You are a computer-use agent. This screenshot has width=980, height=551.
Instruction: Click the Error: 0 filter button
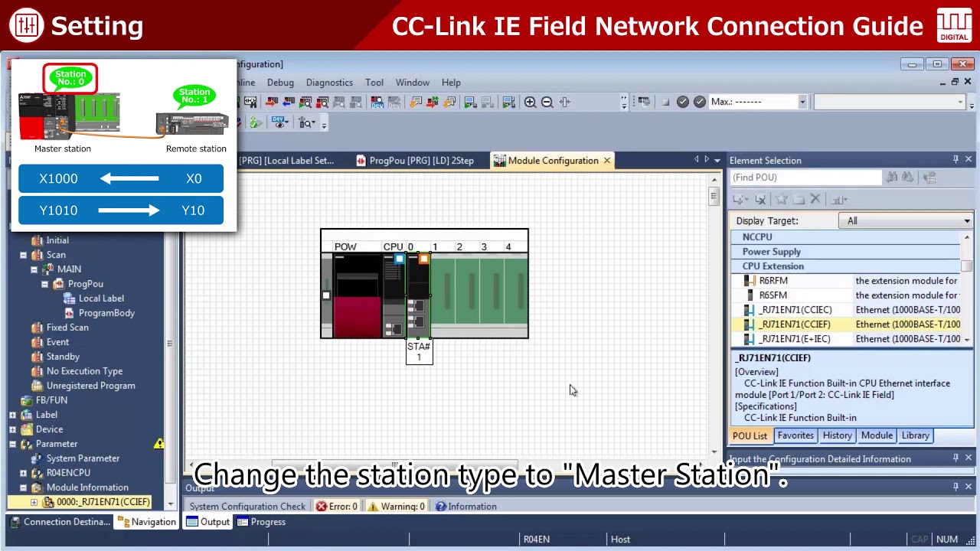coord(337,507)
